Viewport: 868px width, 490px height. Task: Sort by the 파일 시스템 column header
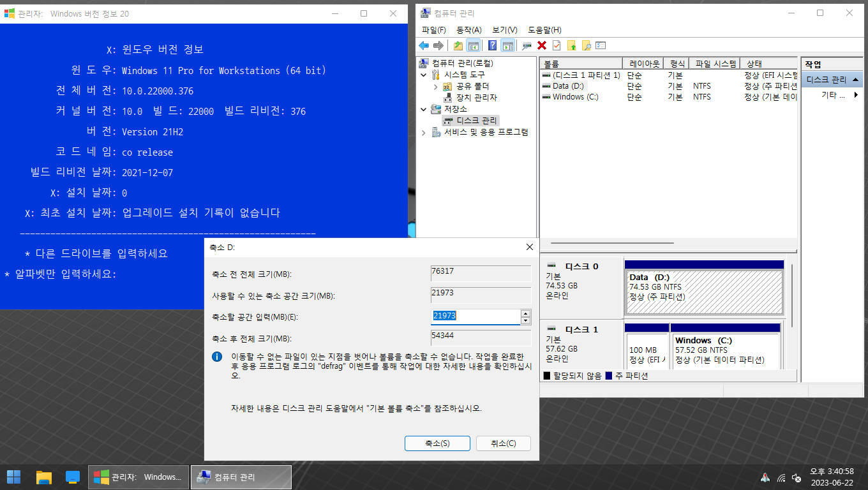point(714,64)
